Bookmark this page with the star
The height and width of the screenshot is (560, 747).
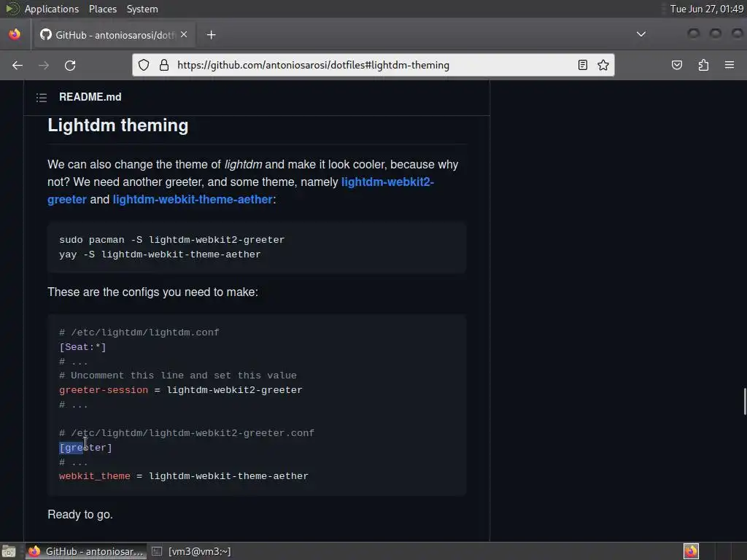coord(603,65)
